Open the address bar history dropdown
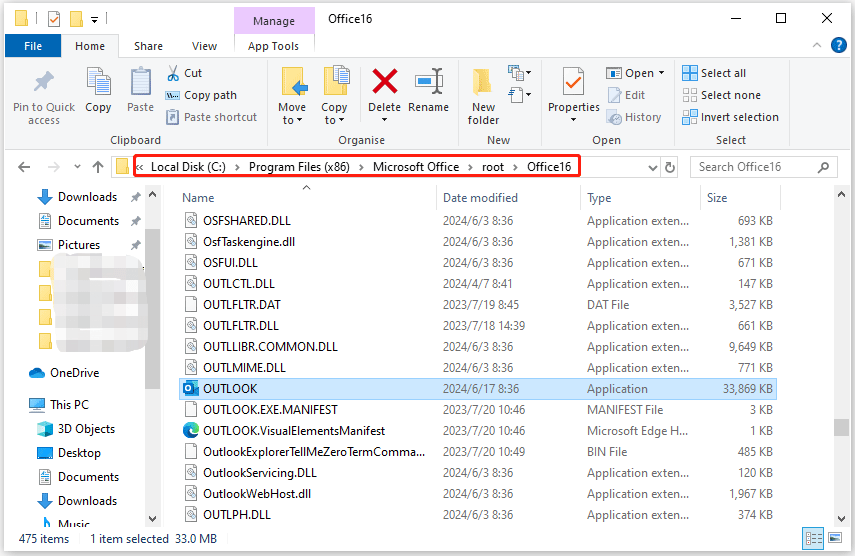The height and width of the screenshot is (556, 855). click(647, 167)
